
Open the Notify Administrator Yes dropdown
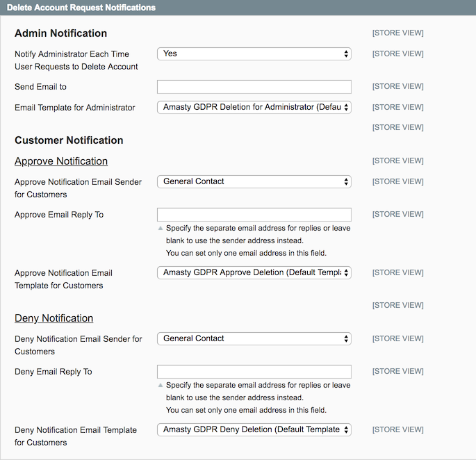point(254,54)
